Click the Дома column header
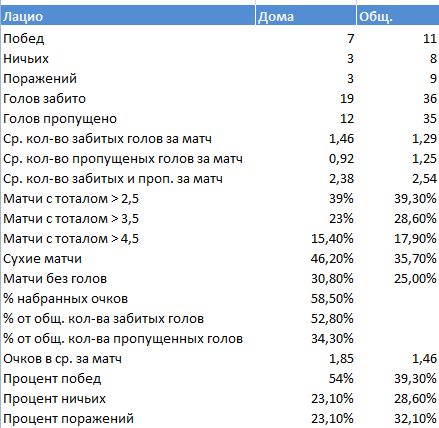The height and width of the screenshot is (428, 439). (306, 16)
